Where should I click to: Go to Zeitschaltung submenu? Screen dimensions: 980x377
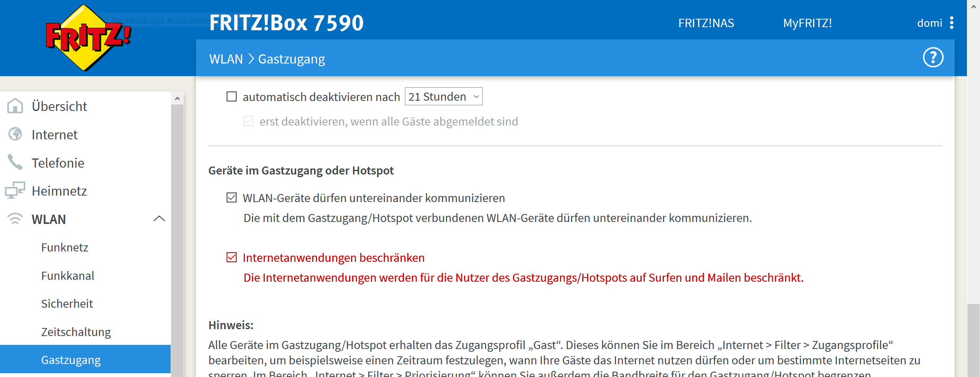pos(76,332)
